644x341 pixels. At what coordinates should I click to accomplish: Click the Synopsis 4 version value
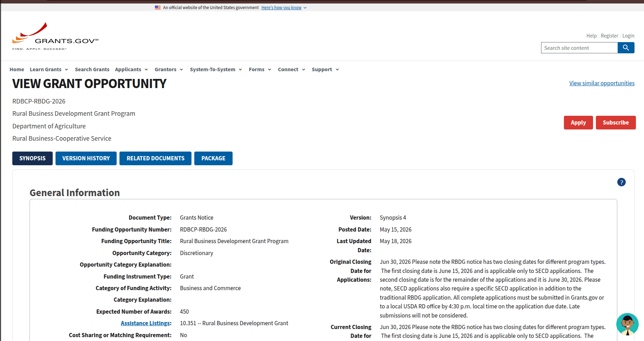[x=393, y=218]
